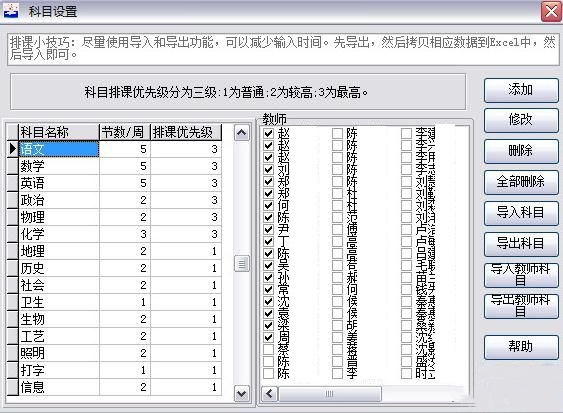
Task: Check the teacher 姜 checkbox
Action: [x=337, y=337]
